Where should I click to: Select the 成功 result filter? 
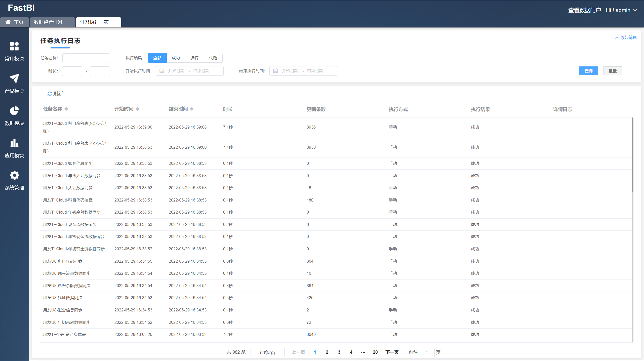pos(176,58)
